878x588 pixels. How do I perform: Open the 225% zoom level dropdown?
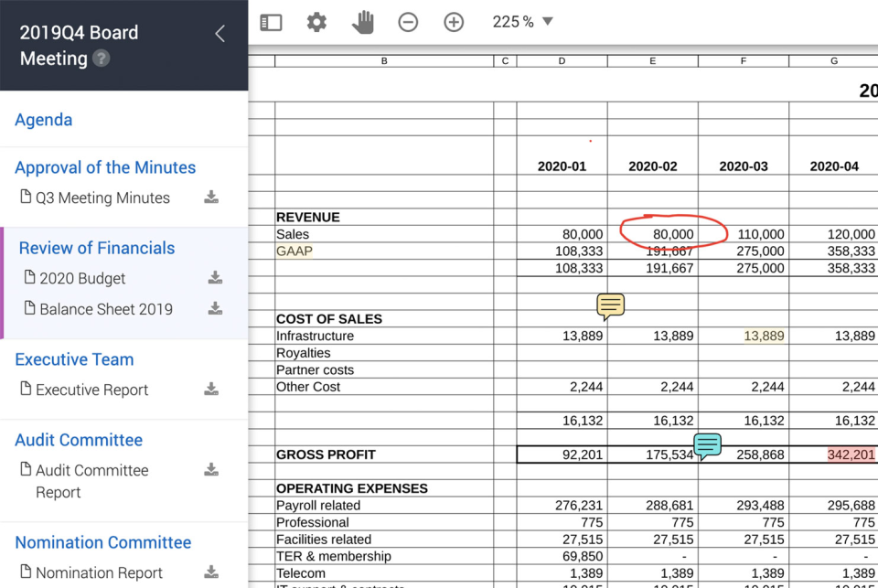pos(521,21)
